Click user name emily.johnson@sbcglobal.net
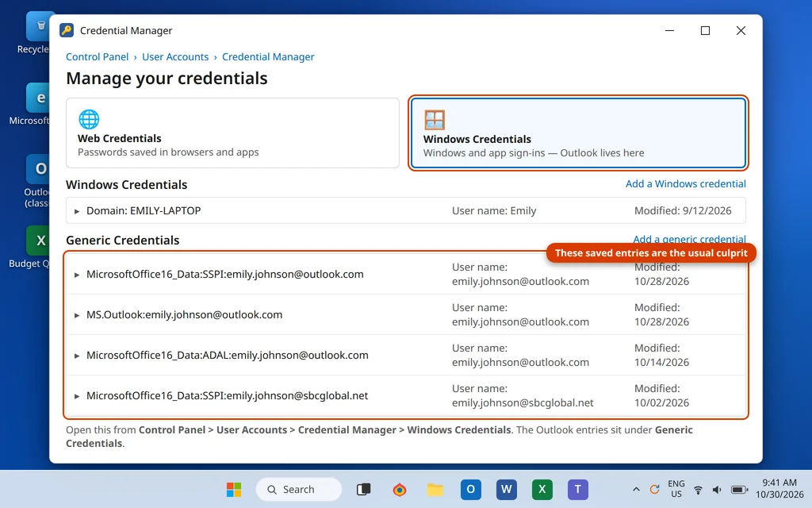The image size is (812, 508). click(x=523, y=402)
